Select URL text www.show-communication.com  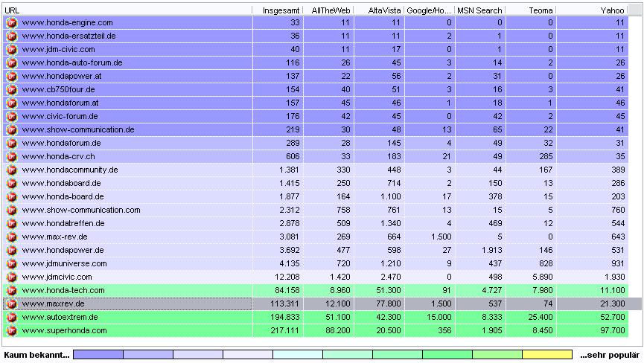[x=81, y=211]
